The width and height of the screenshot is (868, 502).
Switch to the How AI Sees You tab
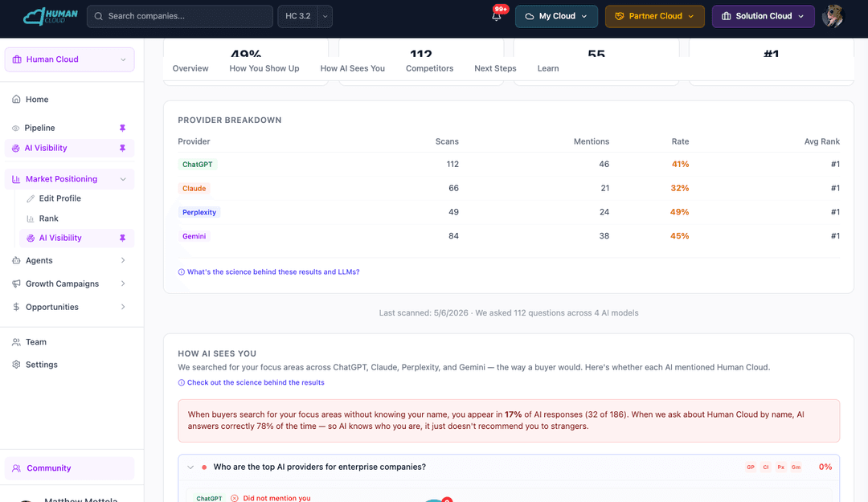coord(353,68)
